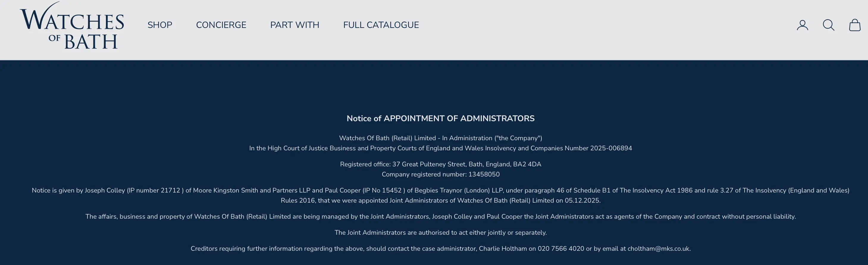Click Joseph Colley's IP number 21712

(170, 191)
